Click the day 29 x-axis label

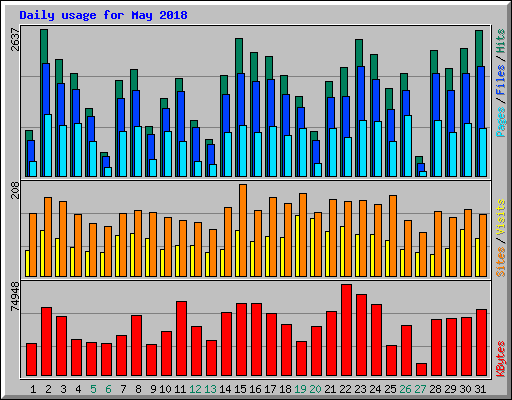[450, 389]
